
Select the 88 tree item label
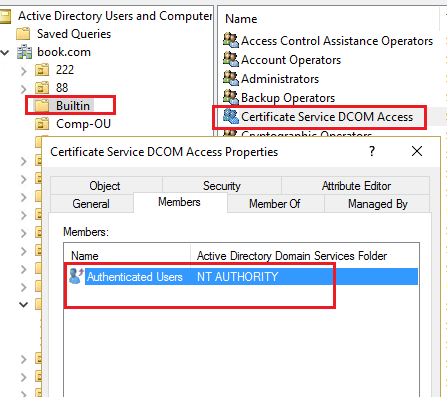(x=62, y=88)
